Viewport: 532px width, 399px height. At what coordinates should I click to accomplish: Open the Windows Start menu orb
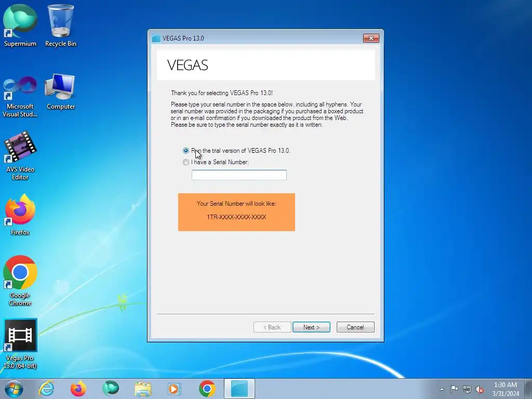pyautogui.click(x=14, y=389)
